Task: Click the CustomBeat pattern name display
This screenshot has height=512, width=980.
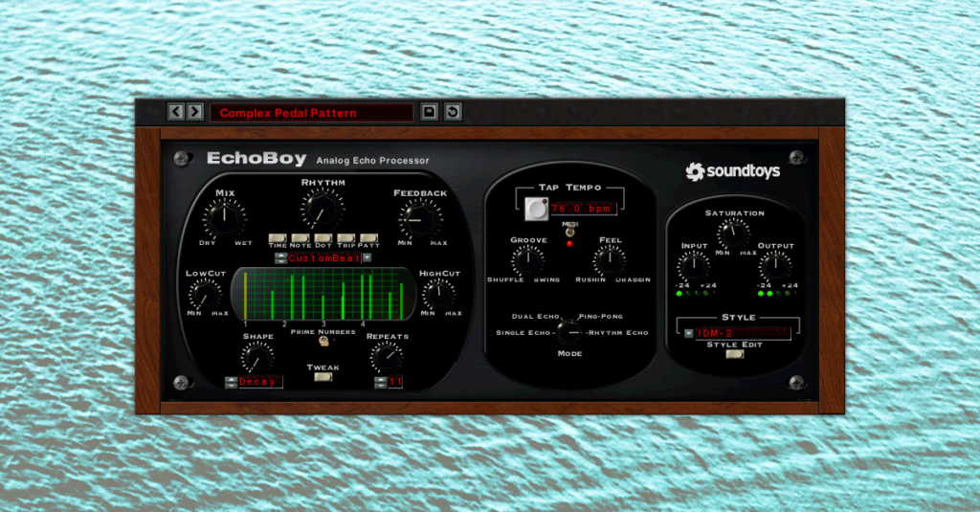Action: coord(323,258)
